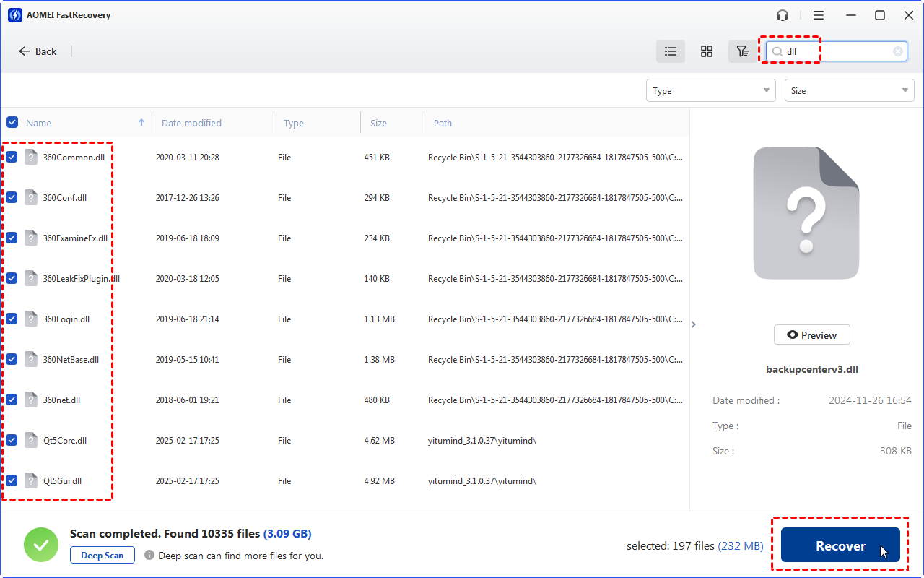Click the 1.38 MB size cell
Image resolution: width=924 pixels, height=578 pixels.
380,359
